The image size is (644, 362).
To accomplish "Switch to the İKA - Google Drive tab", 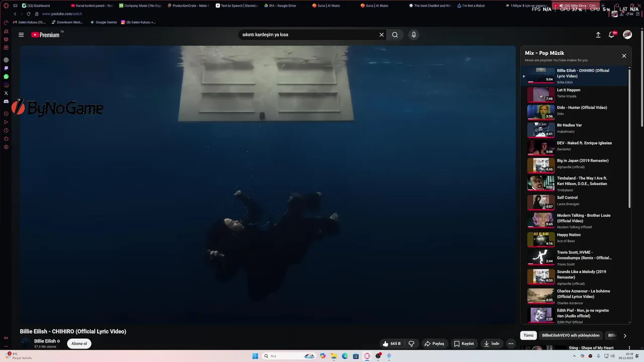I will [x=285, y=6].
